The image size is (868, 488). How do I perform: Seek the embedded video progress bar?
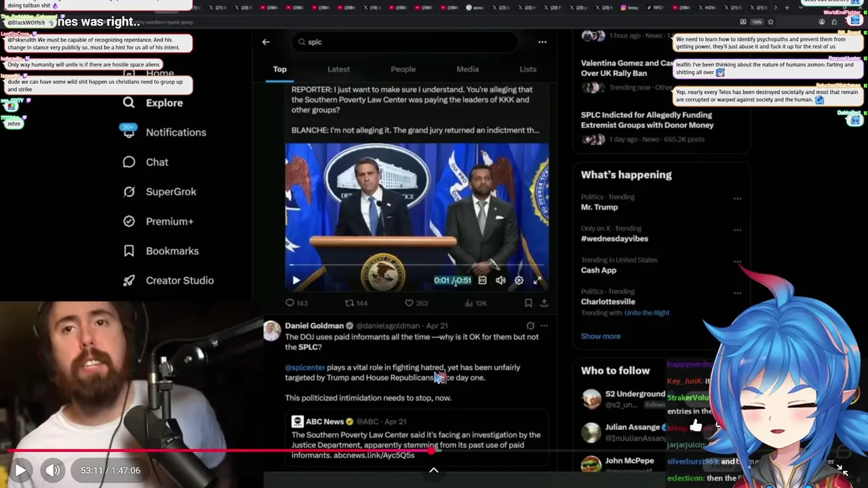tap(416, 265)
